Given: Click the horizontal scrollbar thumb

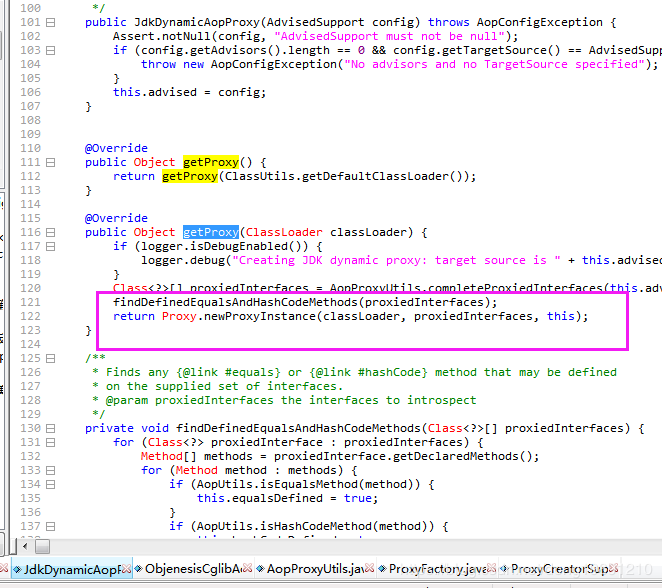Looking at the screenshot, I should pos(42,547).
